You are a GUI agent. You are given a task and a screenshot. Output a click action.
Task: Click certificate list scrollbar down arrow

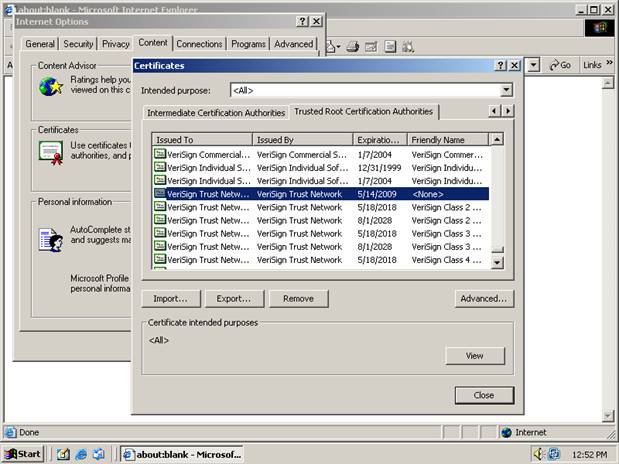coord(497,262)
